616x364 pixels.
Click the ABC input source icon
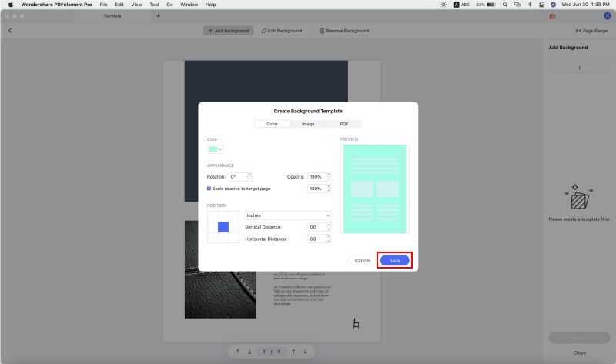(x=461, y=5)
